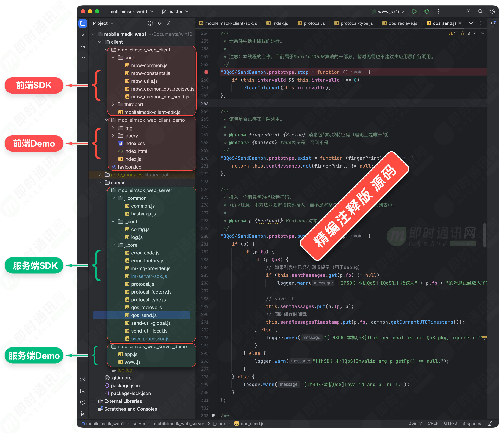Viewport: 504px width, 433px height.
Task: Open the Structure tool window icon
Action: click(83, 46)
